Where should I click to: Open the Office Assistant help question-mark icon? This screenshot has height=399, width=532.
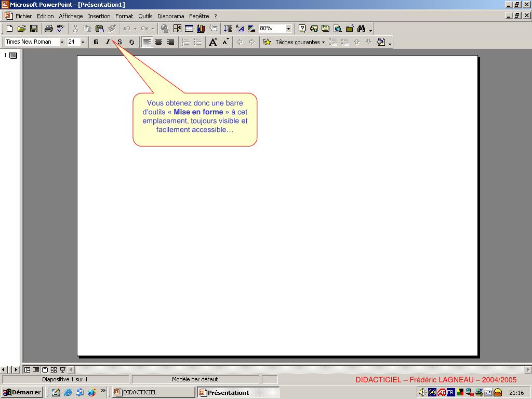click(x=302, y=29)
